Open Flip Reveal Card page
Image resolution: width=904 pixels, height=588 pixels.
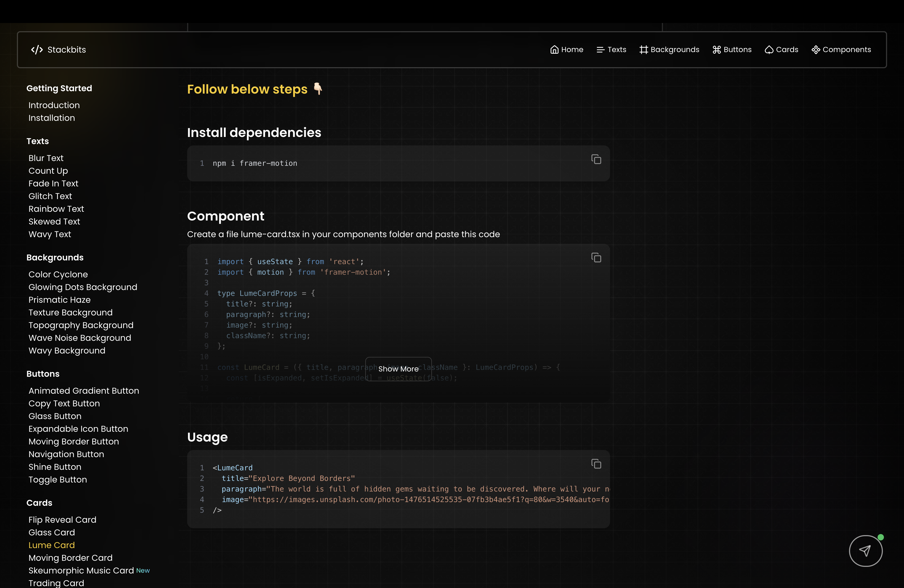point(62,520)
